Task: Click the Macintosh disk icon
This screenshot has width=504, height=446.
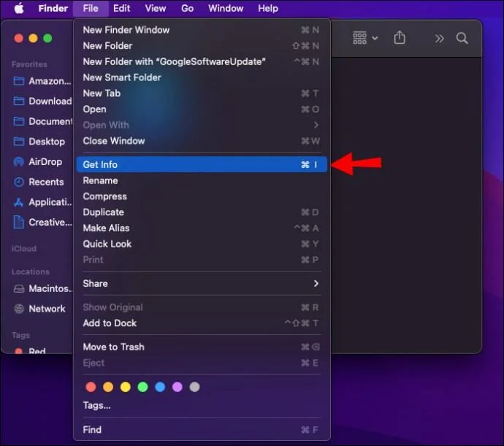Action: point(19,288)
